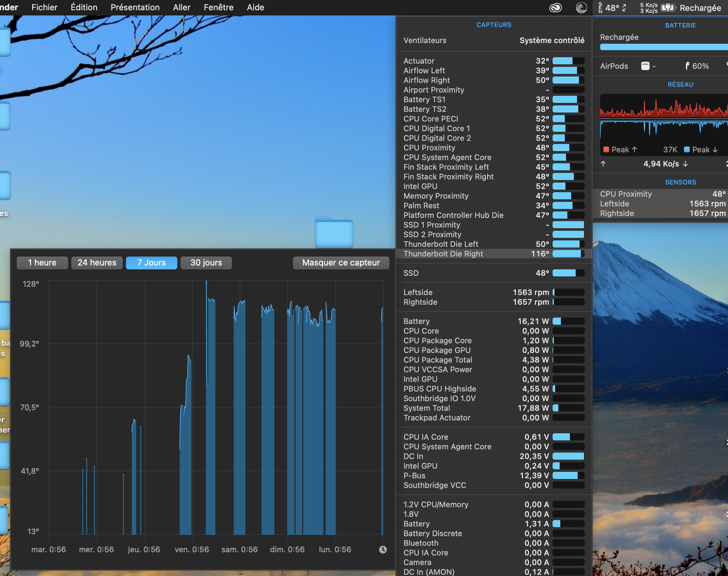Open the Présentation menu

pyautogui.click(x=135, y=7)
